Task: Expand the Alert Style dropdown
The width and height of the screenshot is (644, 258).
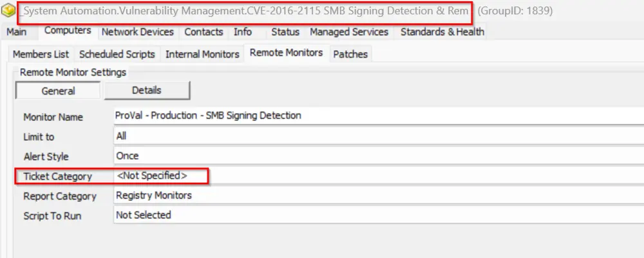Action: coord(377,156)
